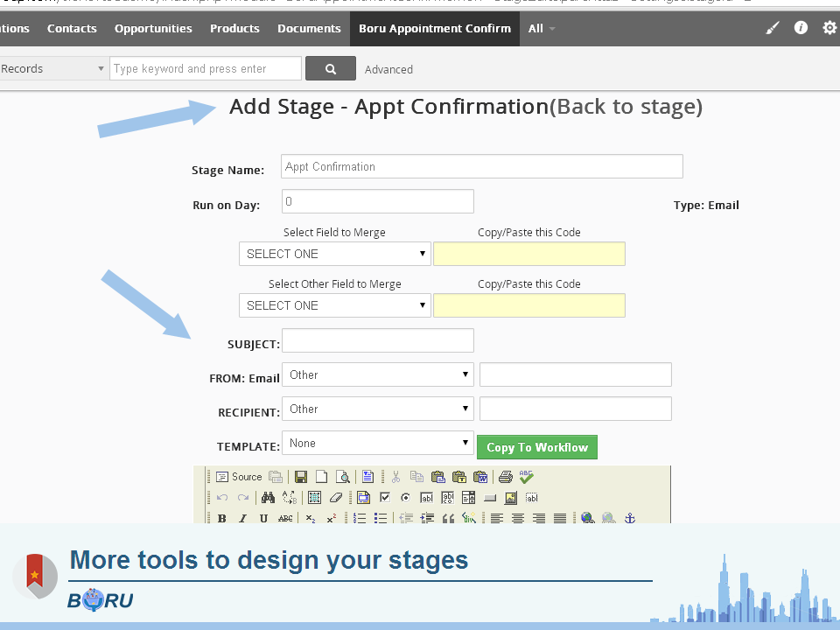Open the Select Other Field to Merge dropdown
840x630 pixels.
click(335, 305)
